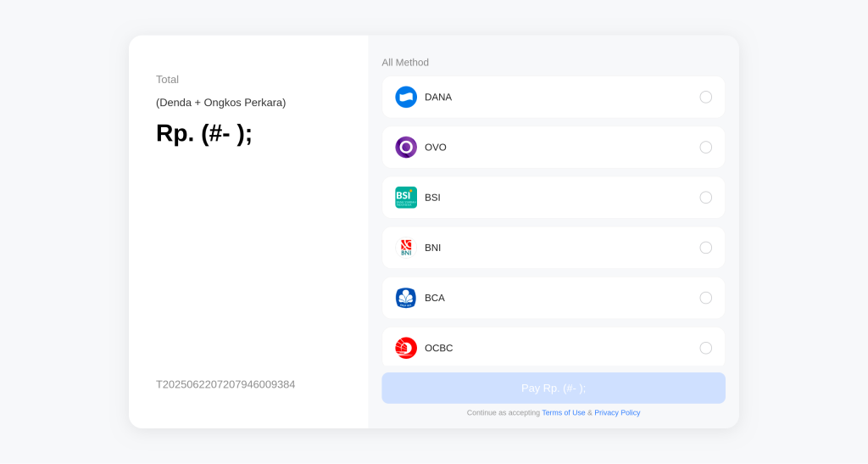Click the OVO payment method label

436,147
